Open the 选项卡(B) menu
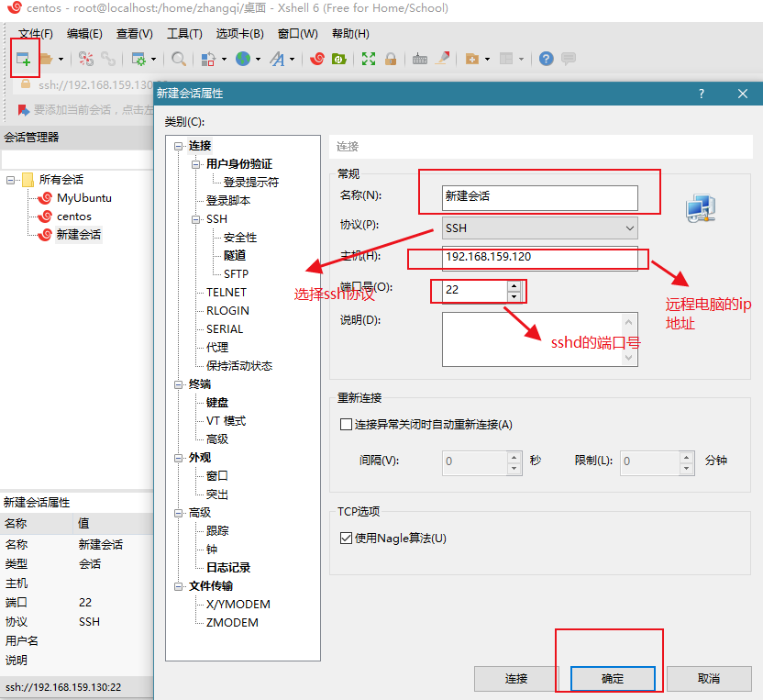Screen dimensions: 763x700 click(240, 34)
